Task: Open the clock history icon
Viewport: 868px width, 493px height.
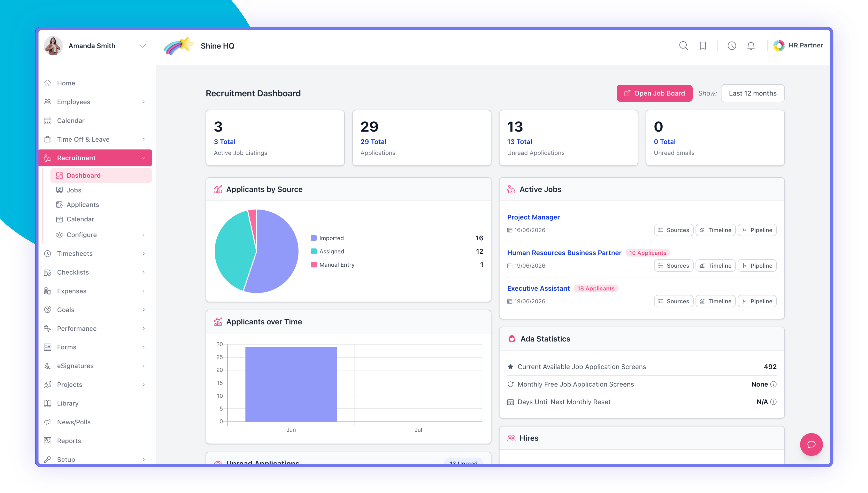Action: click(731, 46)
